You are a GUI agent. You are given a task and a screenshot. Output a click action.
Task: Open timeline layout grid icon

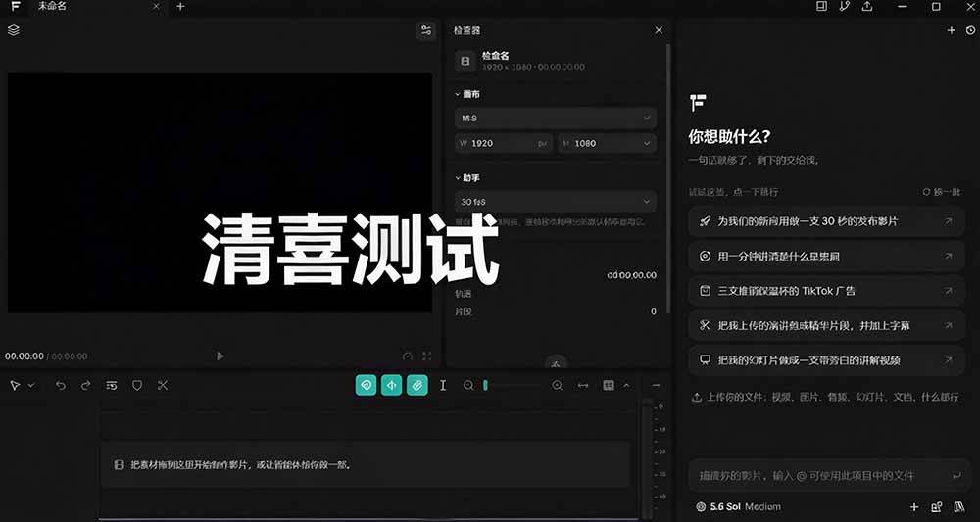(609, 385)
